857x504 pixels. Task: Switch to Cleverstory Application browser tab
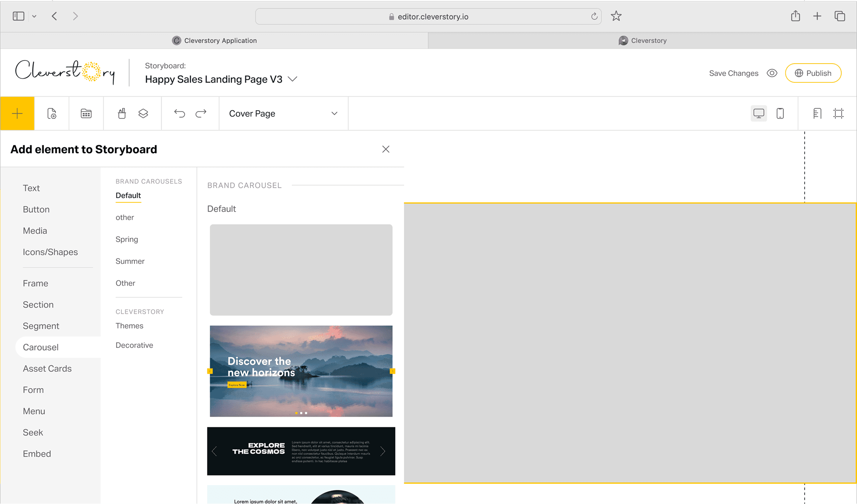coord(214,40)
